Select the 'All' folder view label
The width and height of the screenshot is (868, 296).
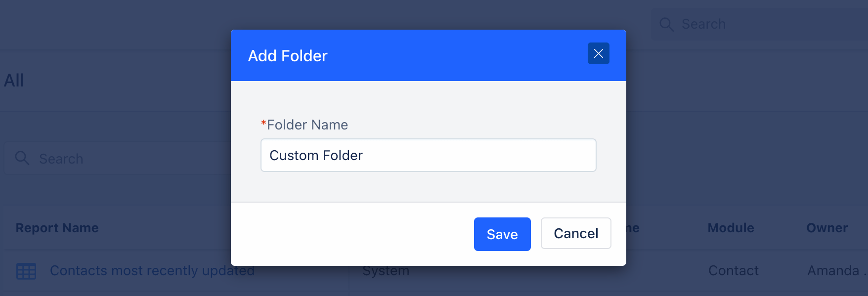tap(14, 80)
